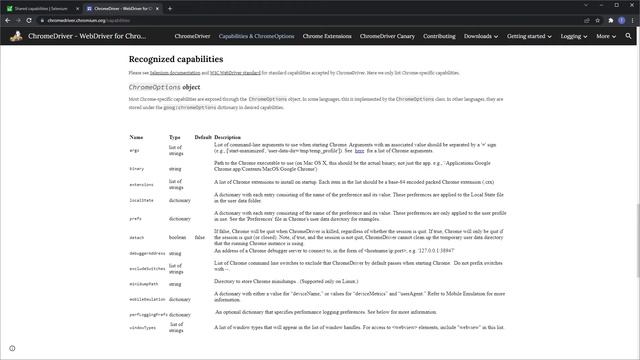Click the browser forward arrow
Viewport: 640px width, 360px height.
(18, 20)
